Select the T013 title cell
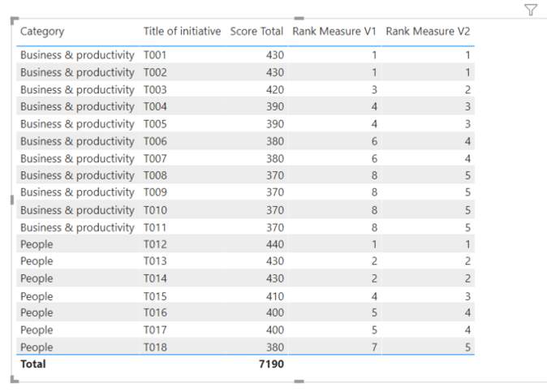Image resolution: width=547 pixels, height=392 pixels. point(155,261)
